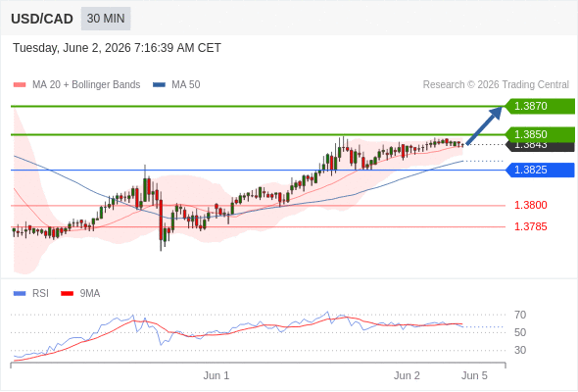
Task: Click the 1.3850 resistance price tag
Action: [x=540, y=134]
